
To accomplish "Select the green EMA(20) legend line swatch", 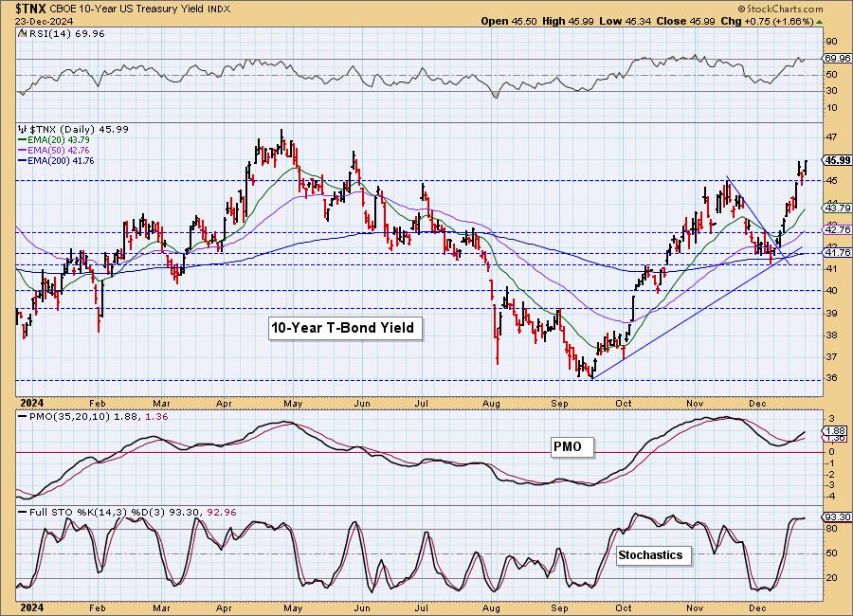I will 23,140.
